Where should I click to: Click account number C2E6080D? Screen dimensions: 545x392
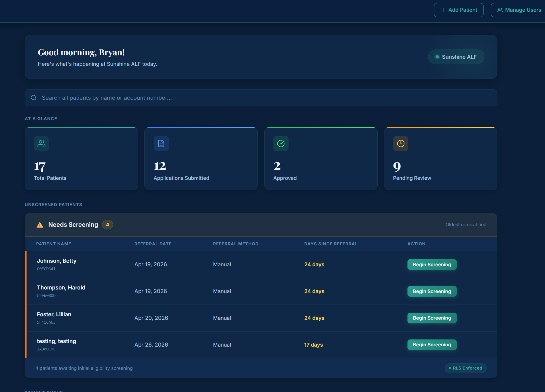[46, 296]
